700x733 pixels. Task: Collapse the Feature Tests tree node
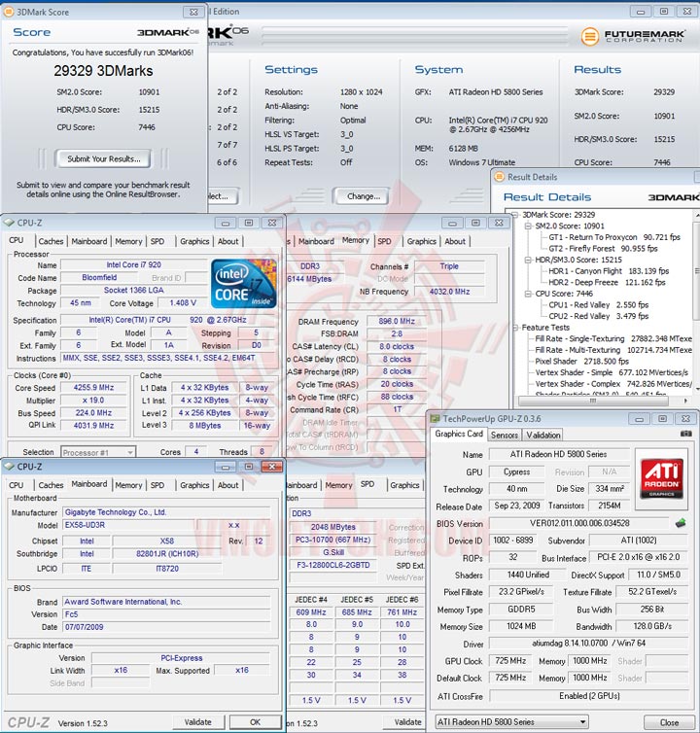(515, 328)
